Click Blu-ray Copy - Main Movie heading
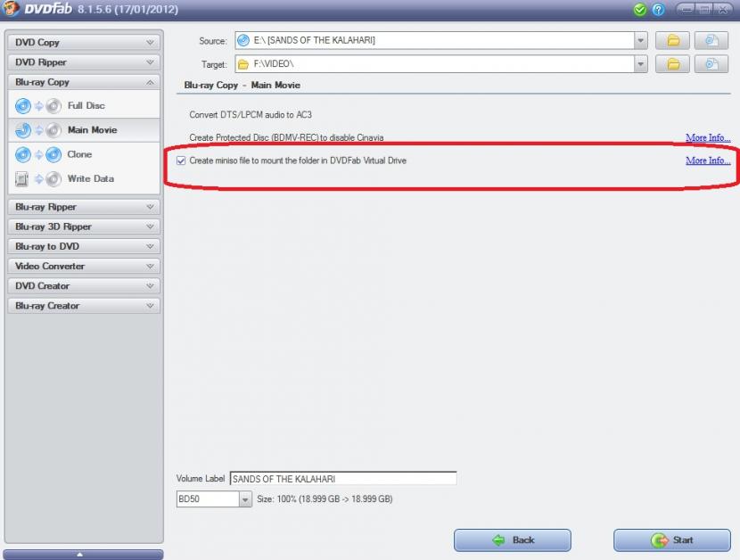740x560 pixels. click(x=243, y=86)
